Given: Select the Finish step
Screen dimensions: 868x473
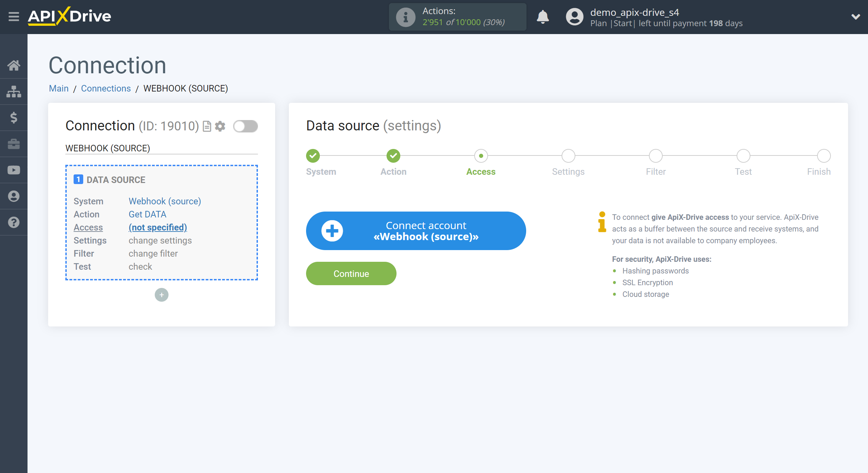Looking at the screenshot, I should pos(824,156).
